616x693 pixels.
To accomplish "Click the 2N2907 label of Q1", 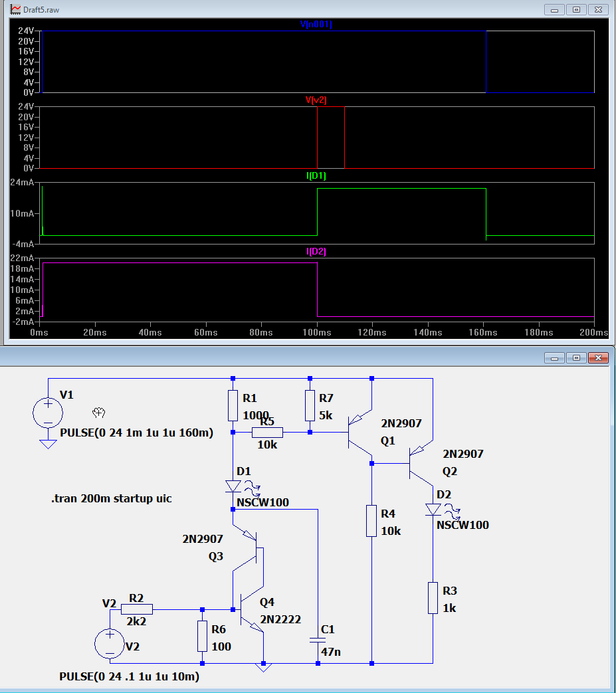I will tap(401, 423).
